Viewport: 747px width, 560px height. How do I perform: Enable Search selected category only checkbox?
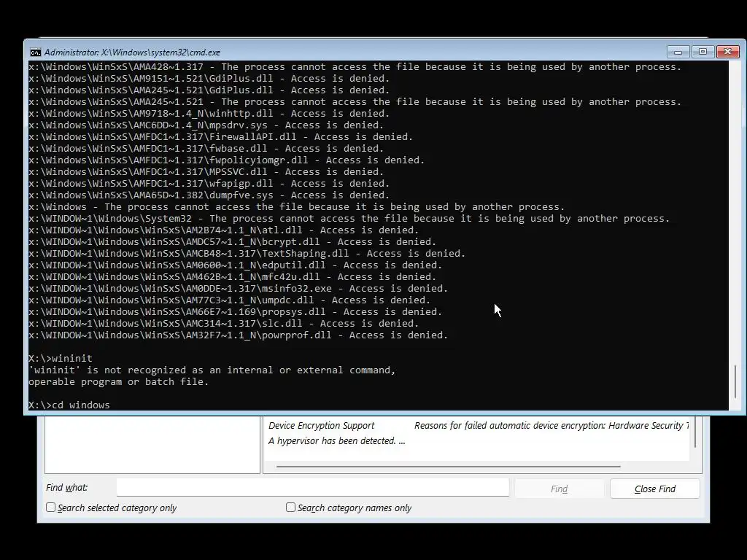50,507
